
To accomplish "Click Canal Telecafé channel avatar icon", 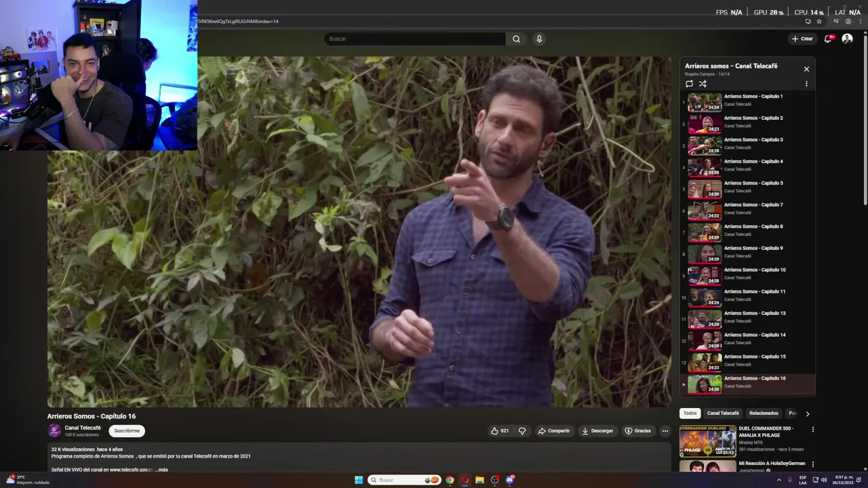I will coord(54,430).
